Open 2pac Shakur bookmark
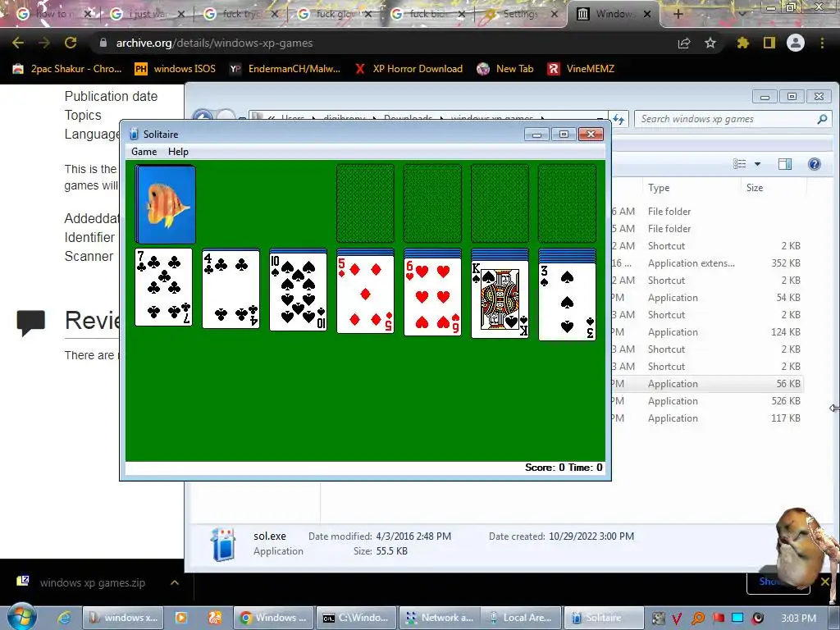The image size is (840, 630). click(x=67, y=69)
